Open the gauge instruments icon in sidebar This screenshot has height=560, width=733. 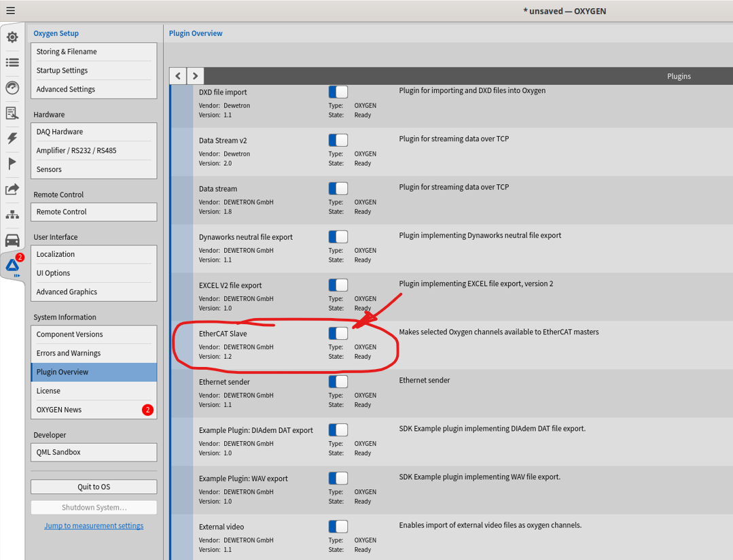coord(12,88)
